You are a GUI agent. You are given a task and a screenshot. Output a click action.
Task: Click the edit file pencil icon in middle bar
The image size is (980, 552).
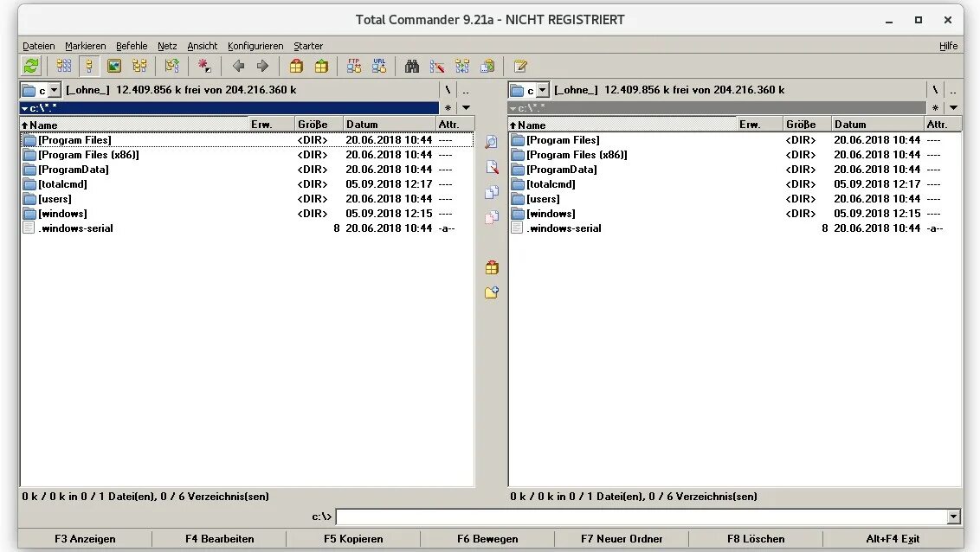click(x=492, y=167)
